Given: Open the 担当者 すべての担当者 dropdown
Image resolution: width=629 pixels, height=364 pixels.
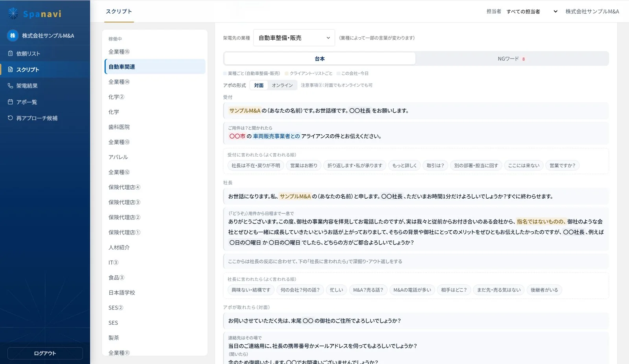Looking at the screenshot, I should [x=532, y=11].
